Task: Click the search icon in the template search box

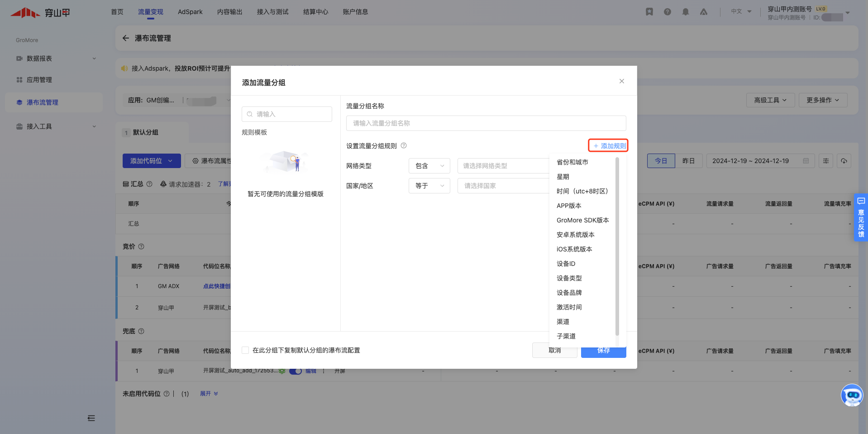Action: (250, 114)
